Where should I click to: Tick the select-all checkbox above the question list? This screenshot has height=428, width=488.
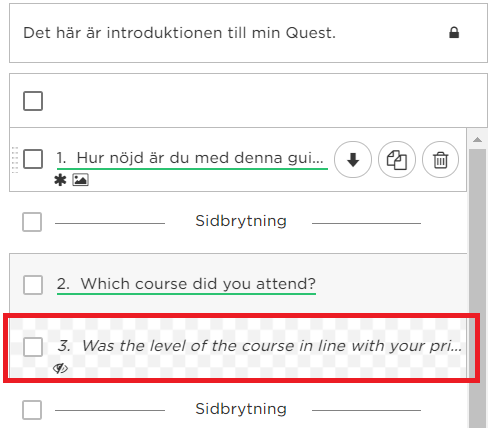click(x=33, y=101)
